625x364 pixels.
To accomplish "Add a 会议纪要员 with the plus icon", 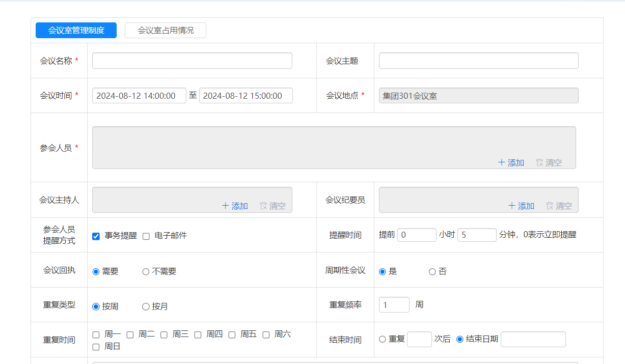I will 512,206.
